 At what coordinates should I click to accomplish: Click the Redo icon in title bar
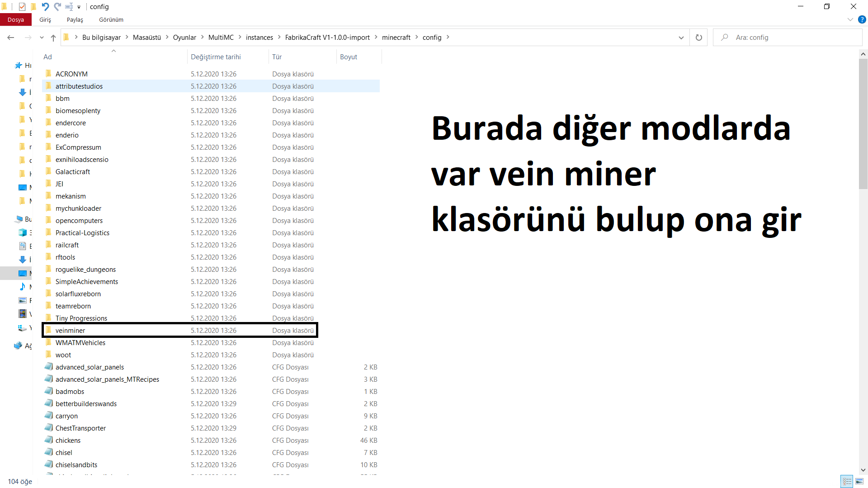click(57, 6)
